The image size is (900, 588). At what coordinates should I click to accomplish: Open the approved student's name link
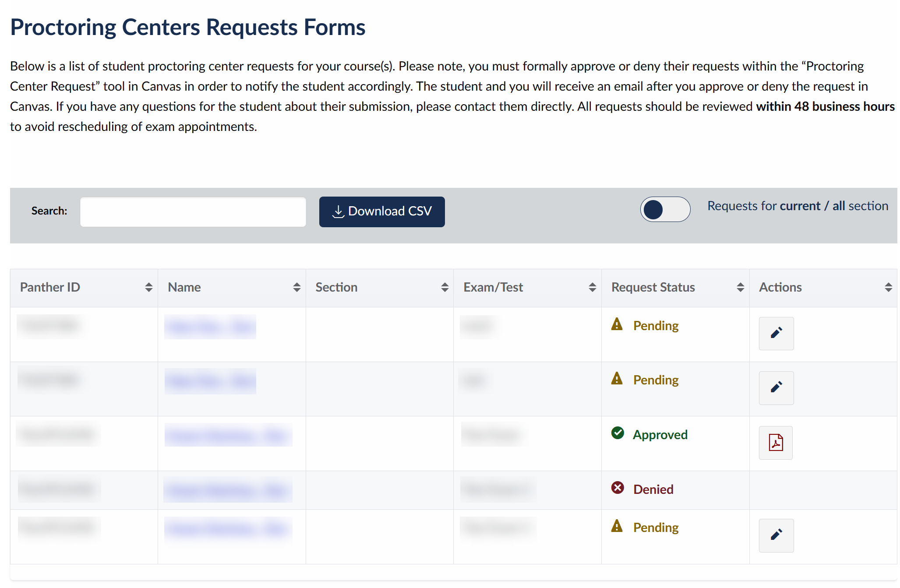pyautogui.click(x=229, y=436)
